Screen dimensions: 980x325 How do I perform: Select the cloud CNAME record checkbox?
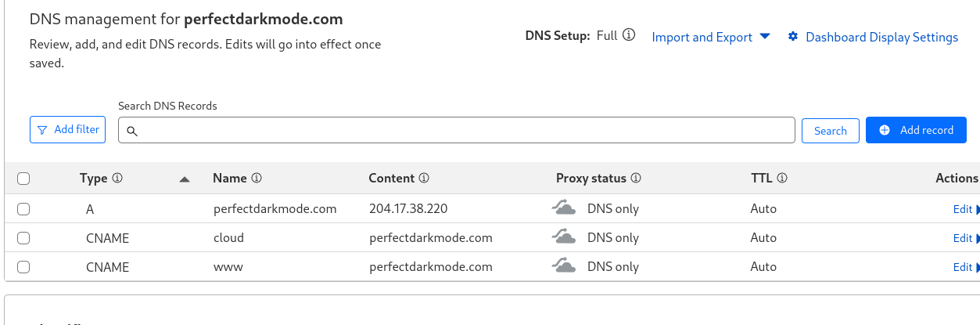tap(23, 238)
